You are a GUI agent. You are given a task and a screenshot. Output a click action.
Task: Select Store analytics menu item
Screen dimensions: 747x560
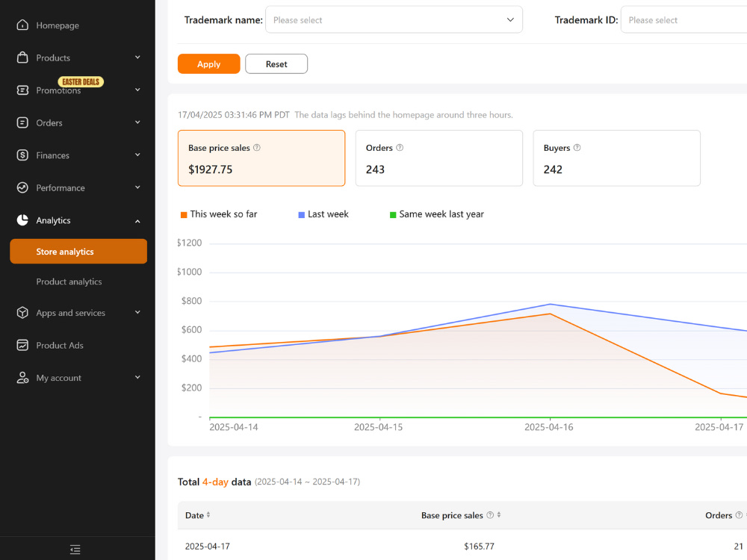(x=78, y=251)
